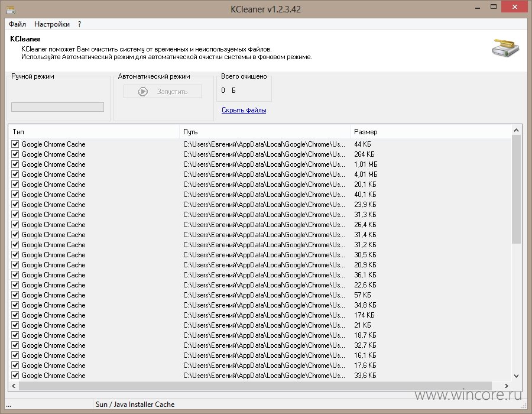Click the size value 30,5 КБ

365,255
